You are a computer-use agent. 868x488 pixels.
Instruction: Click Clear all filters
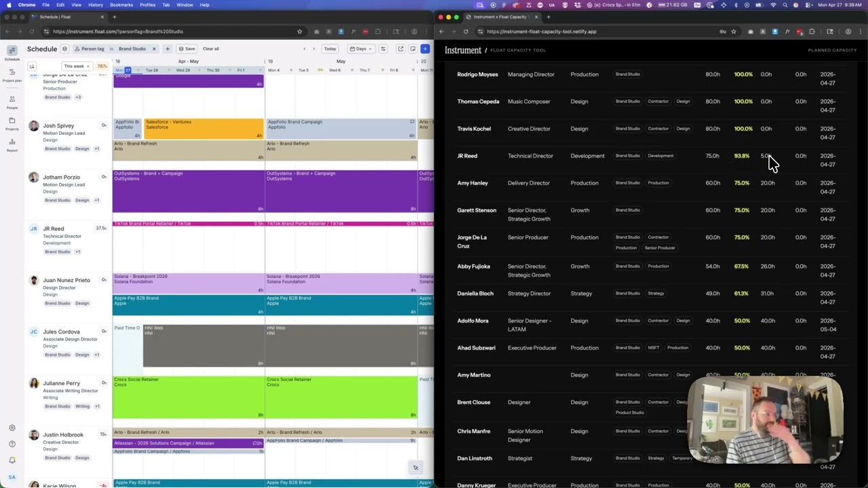click(x=211, y=49)
